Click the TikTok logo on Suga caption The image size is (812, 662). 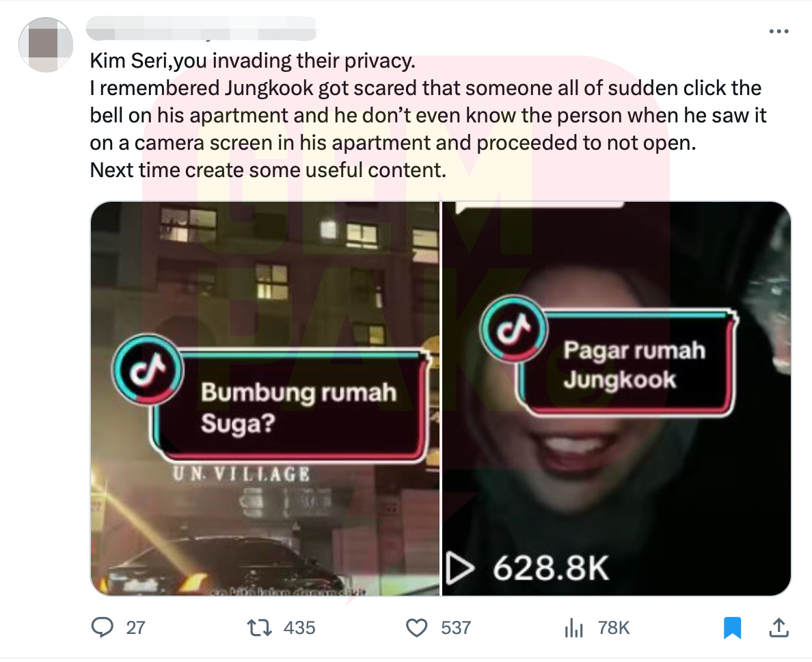coord(148,369)
